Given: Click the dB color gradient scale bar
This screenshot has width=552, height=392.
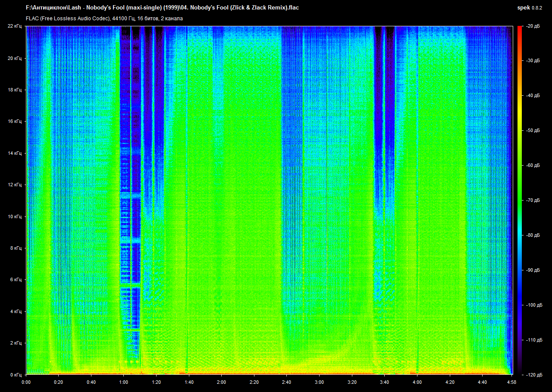Looking at the screenshot, I should (519, 201).
